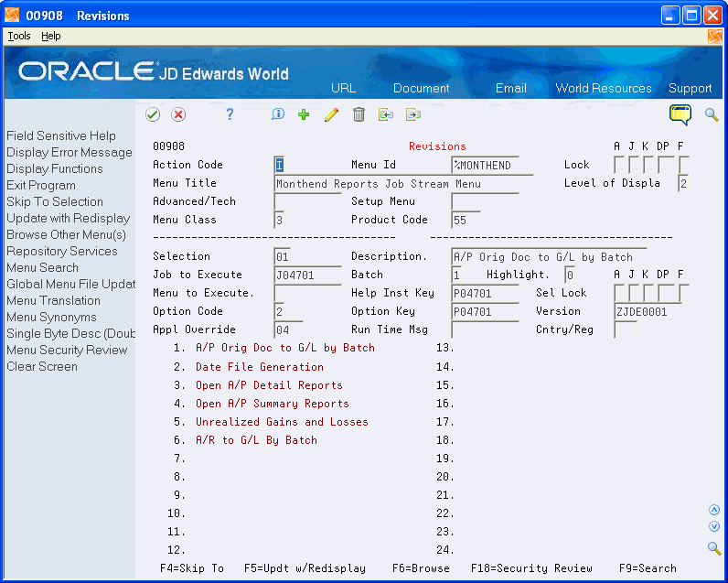Click the Menu to Execute field
The height and width of the screenshot is (583, 728).
308,293
